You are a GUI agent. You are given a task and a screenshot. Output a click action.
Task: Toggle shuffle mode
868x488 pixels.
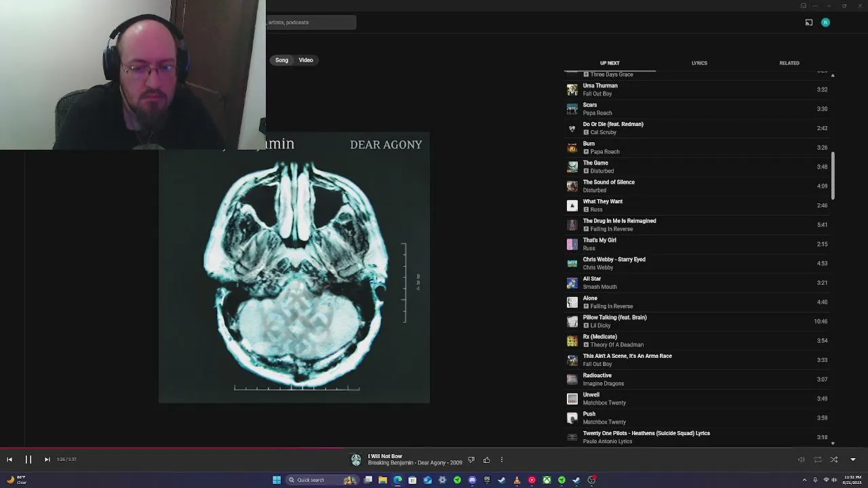tap(834, 460)
